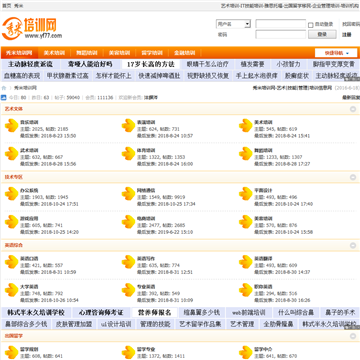Screen dimensions: 360x360
Task: Click forum icon with 605 topics
Action: pyautogui.click(x=11, y=222)
